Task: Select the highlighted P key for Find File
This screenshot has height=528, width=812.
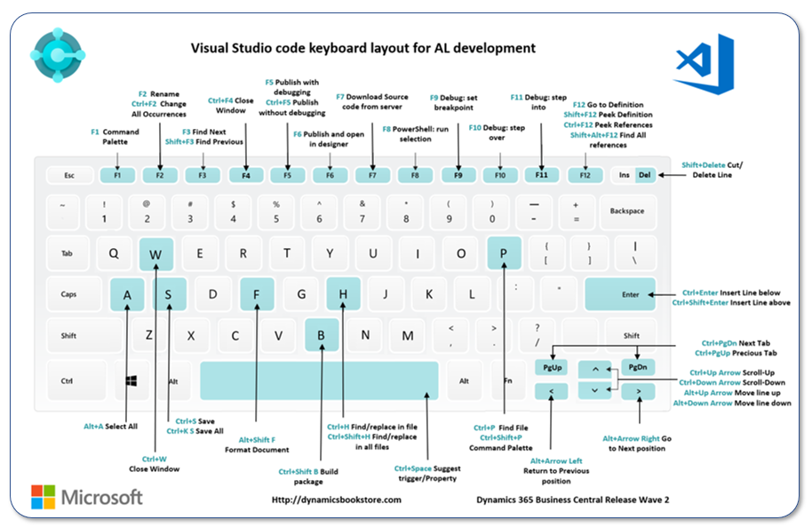Action: 504,253
